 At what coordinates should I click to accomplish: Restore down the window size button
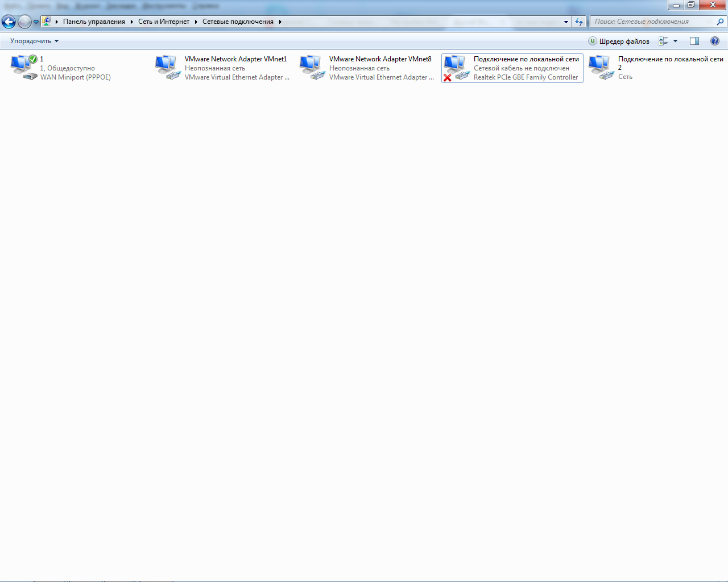click(691, 5)
